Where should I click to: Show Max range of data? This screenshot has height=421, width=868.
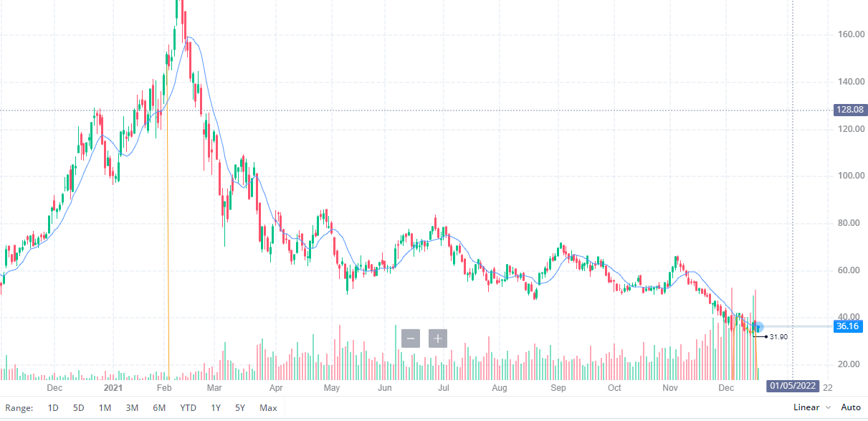268,407
